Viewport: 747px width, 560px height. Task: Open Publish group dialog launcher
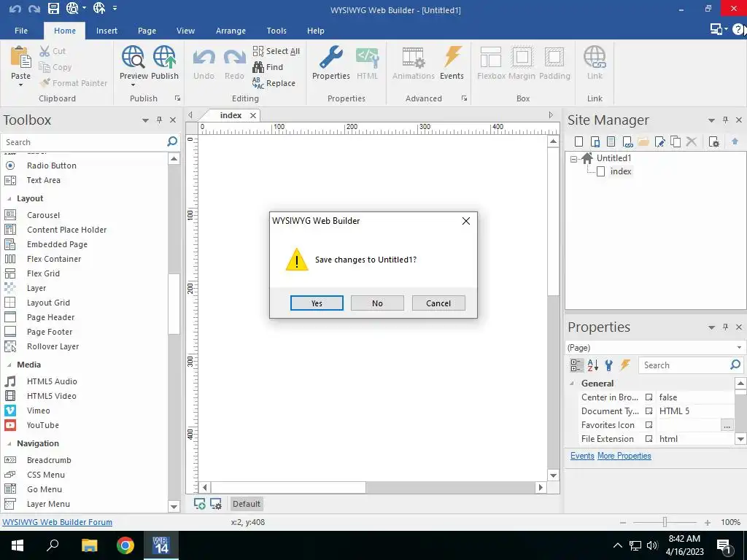(178, 98)
